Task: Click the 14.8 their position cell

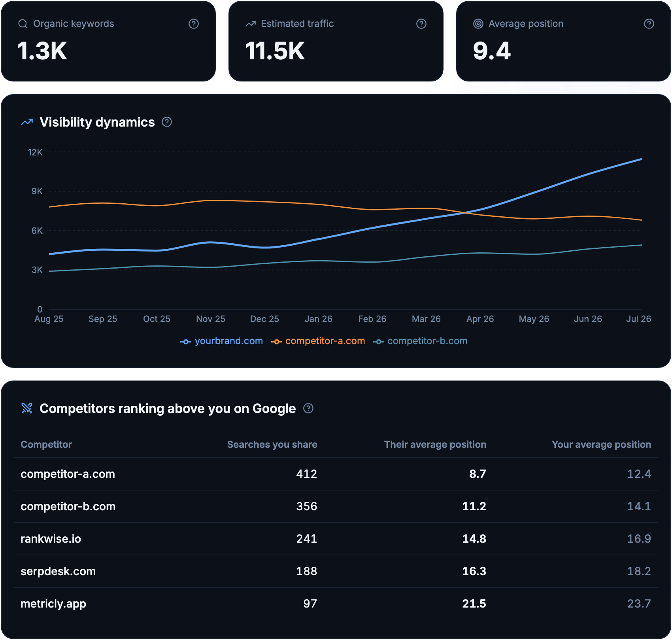Action: click(x=474, y=539)
